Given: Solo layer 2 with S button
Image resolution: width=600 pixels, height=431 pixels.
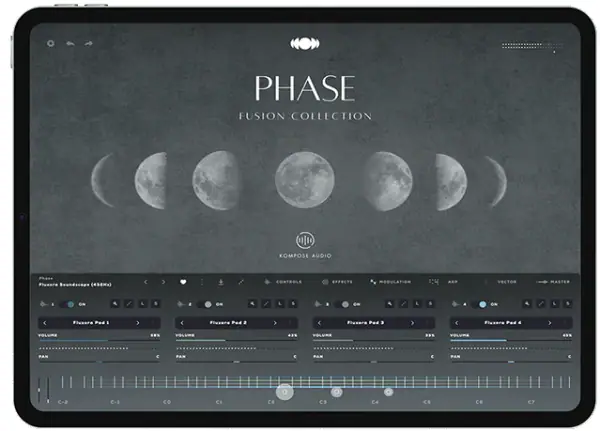Looking at the screenshot, I should point(293,304).
